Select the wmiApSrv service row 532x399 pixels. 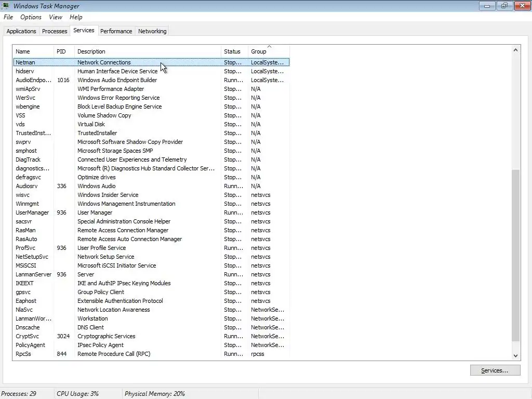(x=151, y=89)
